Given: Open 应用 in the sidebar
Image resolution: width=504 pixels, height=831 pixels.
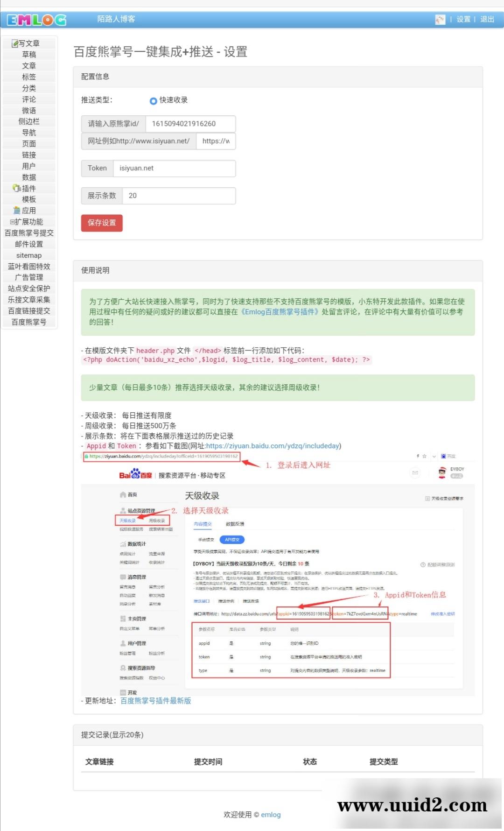Looking at the screenshot, I should pyautogui.click(x=29, y=211).
